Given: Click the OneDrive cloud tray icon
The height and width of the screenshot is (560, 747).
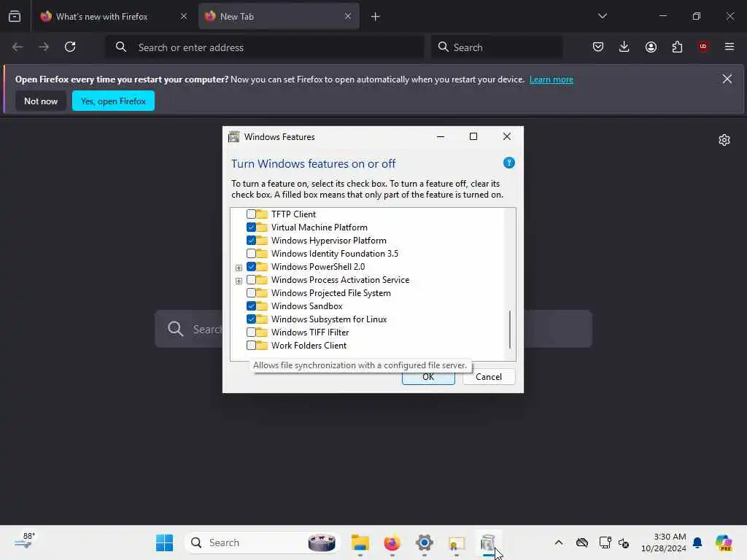Looking at the screenshot, I should [x=581, y=542].
